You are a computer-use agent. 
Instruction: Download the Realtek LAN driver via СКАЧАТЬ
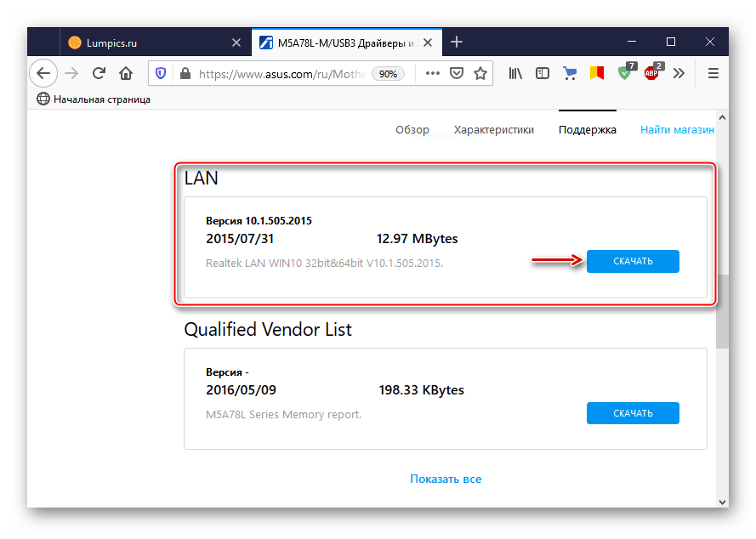(x=633, y=261)
